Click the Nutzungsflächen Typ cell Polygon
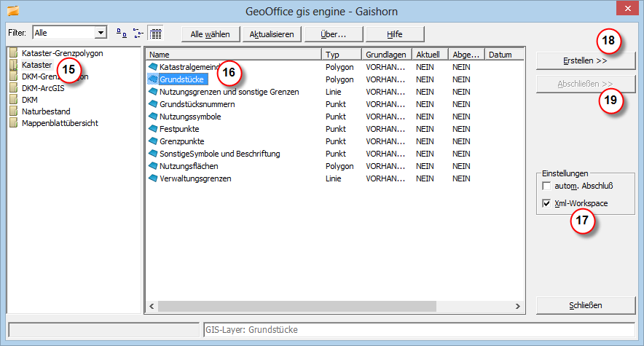This screenshot has width=644, height=346. tap(339, 166)
